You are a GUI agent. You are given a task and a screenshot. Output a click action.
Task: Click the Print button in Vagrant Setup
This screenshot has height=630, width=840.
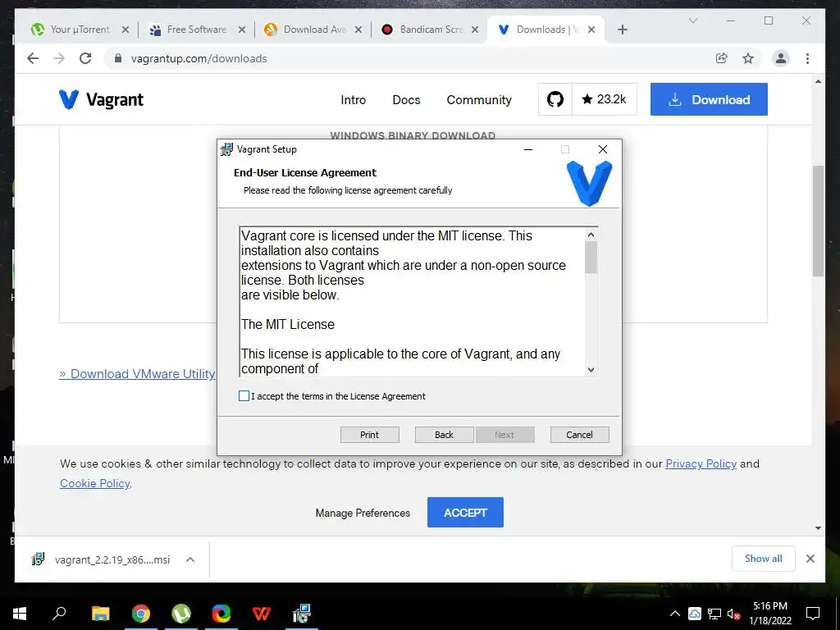tap(370, 435)
